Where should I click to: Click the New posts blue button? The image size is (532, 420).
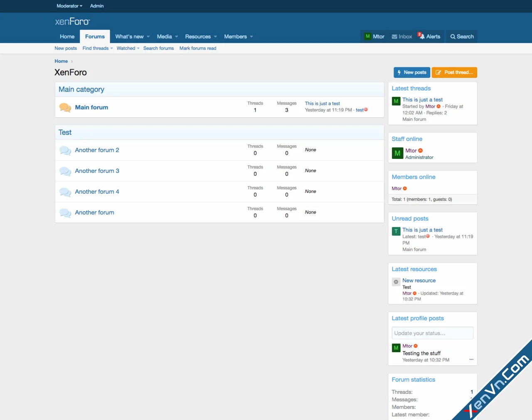(411, 72)
